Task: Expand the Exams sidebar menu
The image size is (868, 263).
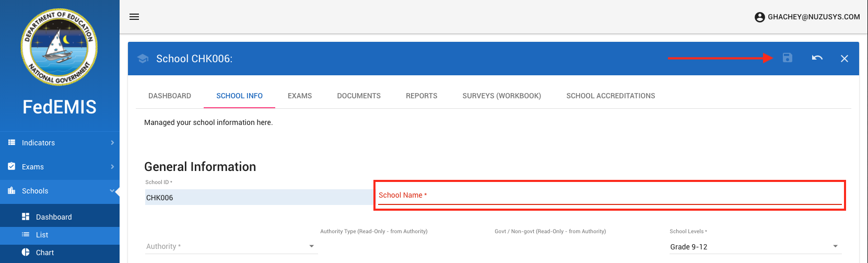Action: [x=60, y=167]
